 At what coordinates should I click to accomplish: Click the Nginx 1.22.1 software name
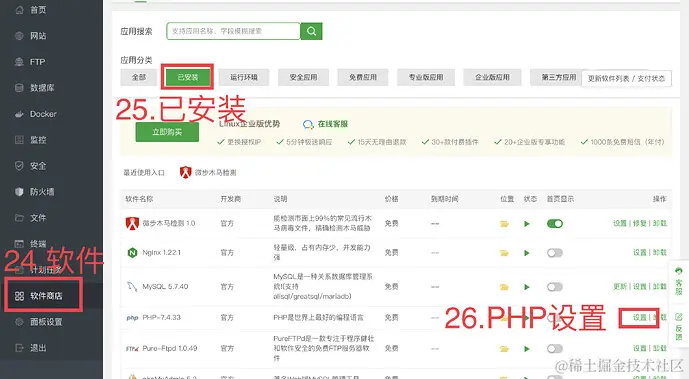(x=161, y=253)
